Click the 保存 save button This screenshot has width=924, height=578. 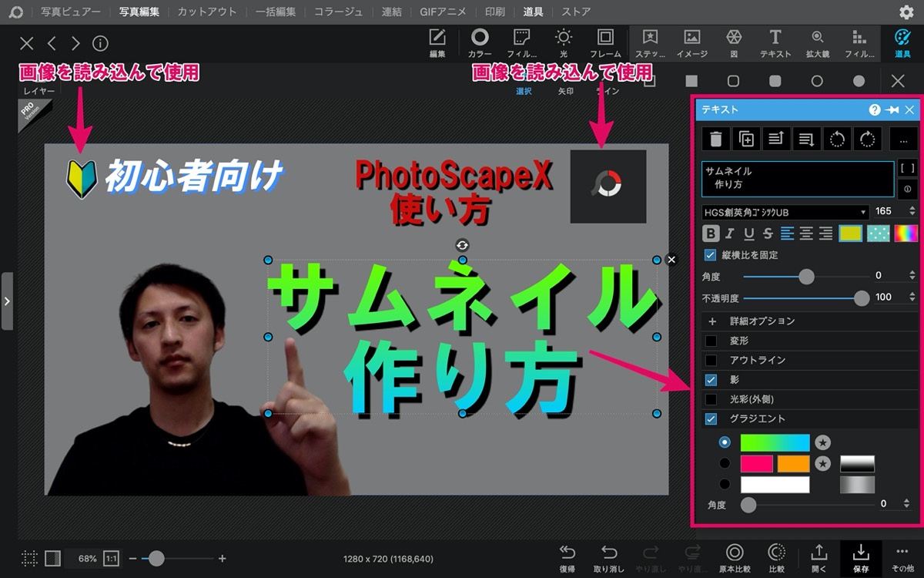(861, 559)
